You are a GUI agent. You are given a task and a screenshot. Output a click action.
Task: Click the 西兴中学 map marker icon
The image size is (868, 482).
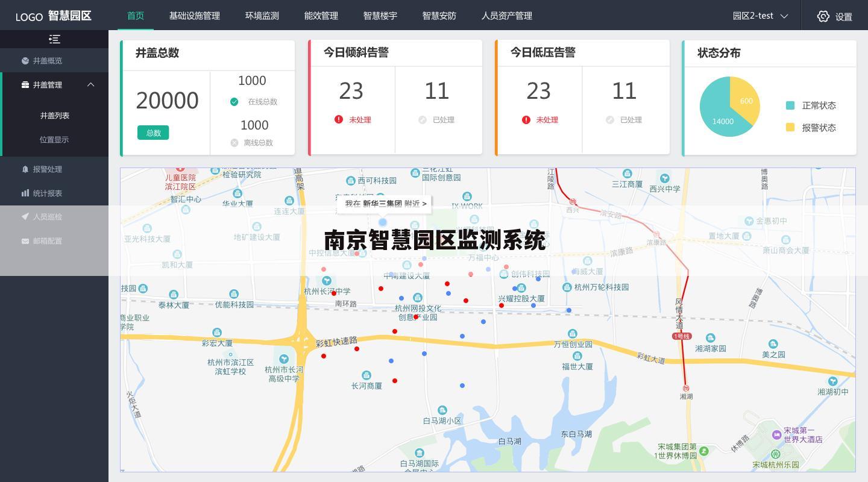[x=664, y=178]
